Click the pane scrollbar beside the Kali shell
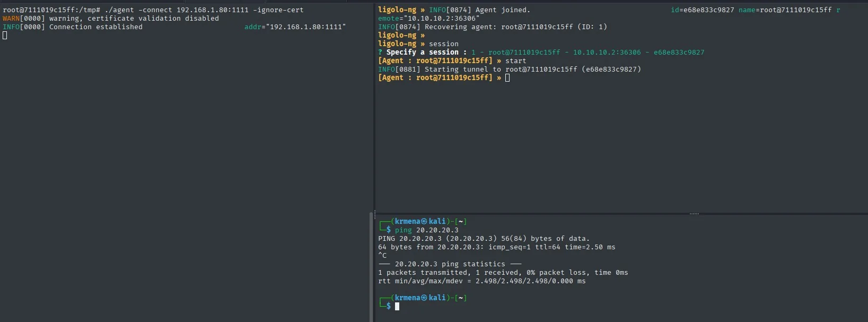868x322 pixels. coord(371,267)
